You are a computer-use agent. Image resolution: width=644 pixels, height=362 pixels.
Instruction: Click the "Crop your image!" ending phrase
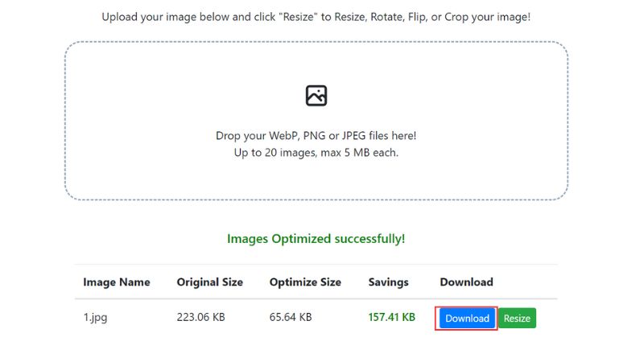pos(488,17)
